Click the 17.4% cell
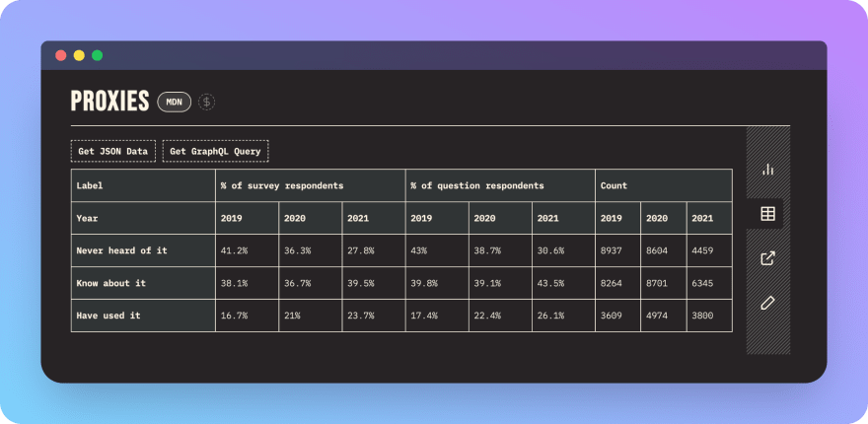 click(437, 316)
